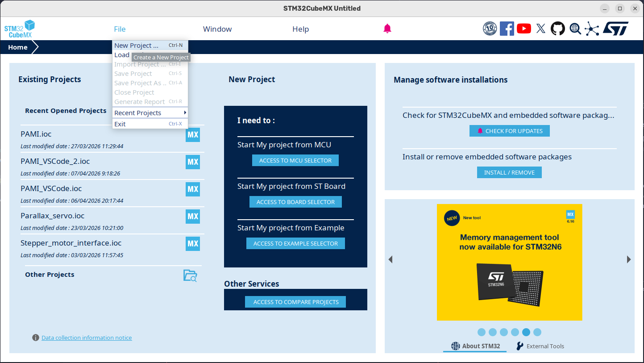This screenshot has height=363, width=644.
Task: Choose Exit from File menu
Action: point(150,124)
